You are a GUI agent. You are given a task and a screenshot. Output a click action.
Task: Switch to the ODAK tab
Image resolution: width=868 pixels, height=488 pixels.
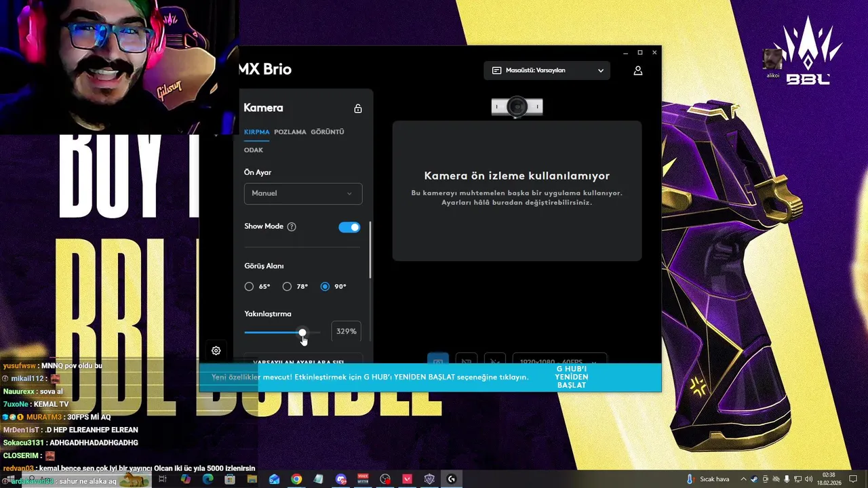click(254, 150)
